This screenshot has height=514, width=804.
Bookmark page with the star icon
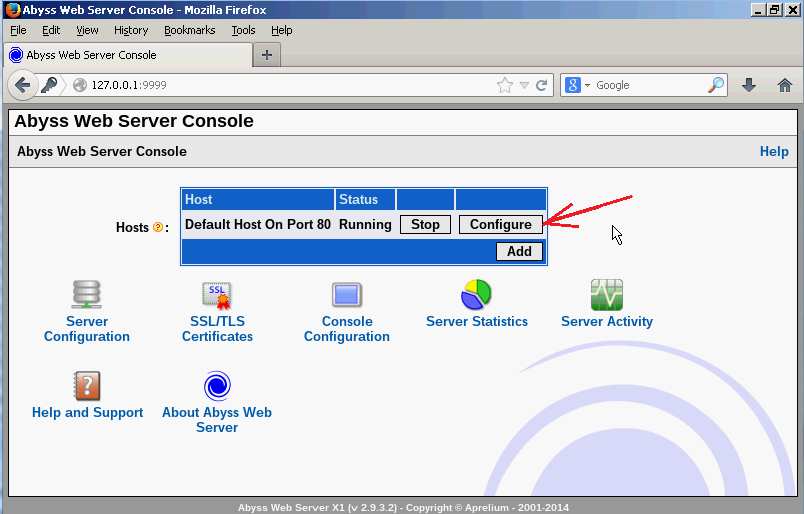point(505,85)
